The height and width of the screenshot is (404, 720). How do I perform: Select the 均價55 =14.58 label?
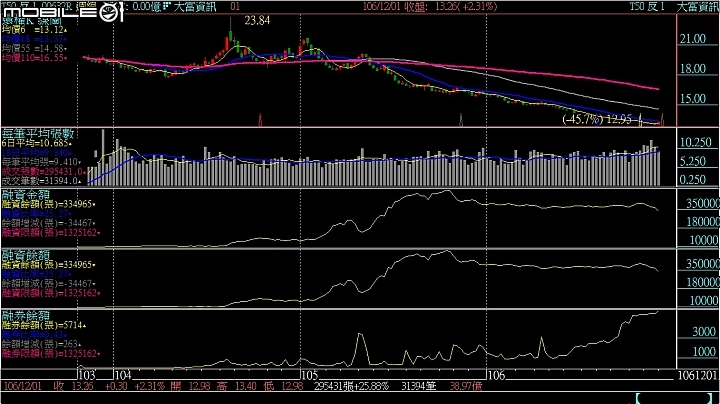(x=34, y=49)
